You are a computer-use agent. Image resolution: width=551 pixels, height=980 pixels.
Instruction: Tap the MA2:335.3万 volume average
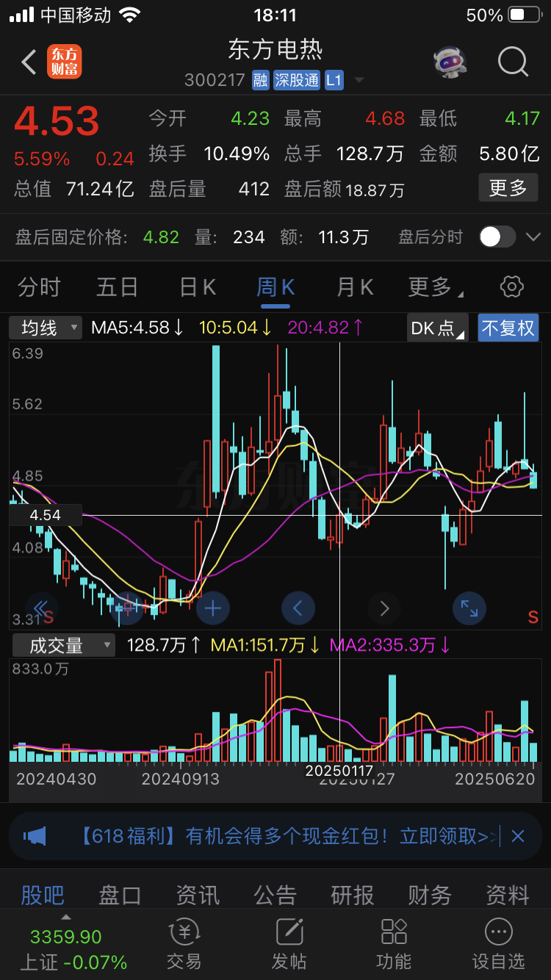coord(389,646)
